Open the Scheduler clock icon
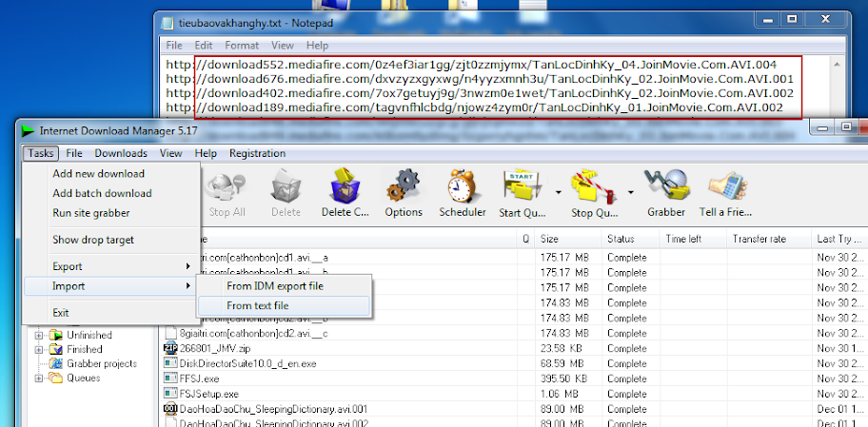Viewport: 868px width, 427px height. pos(463,186)
